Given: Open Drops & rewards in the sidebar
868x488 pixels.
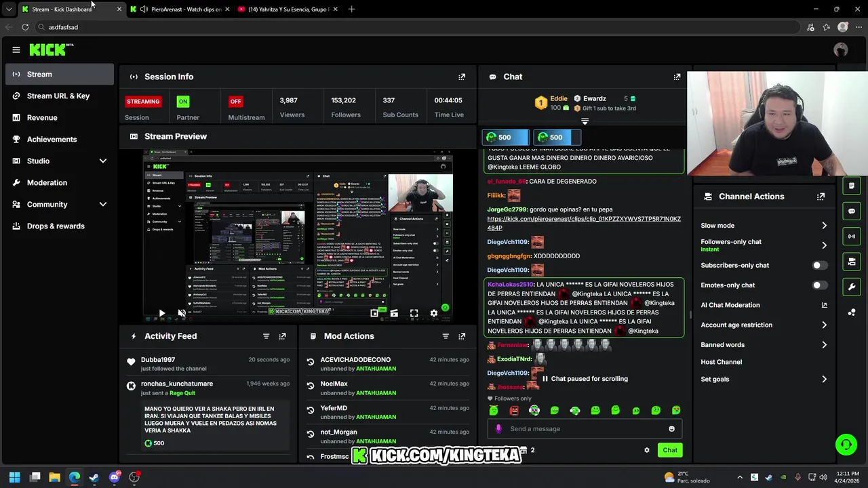Looking at the screenshot, I should [60, 226].
